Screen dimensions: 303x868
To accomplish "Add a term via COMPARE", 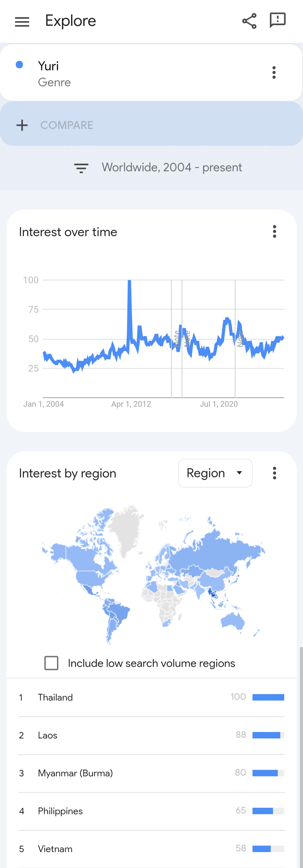I will (67, 125).
